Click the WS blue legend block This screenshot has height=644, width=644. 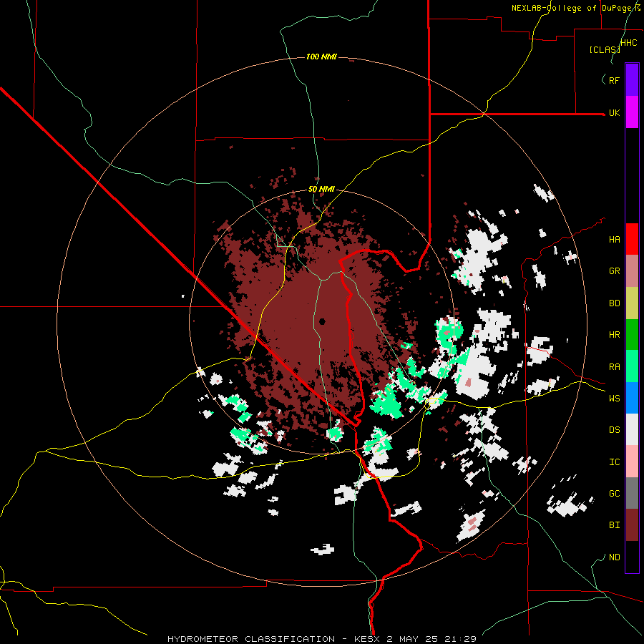click(x=632, y=398)
